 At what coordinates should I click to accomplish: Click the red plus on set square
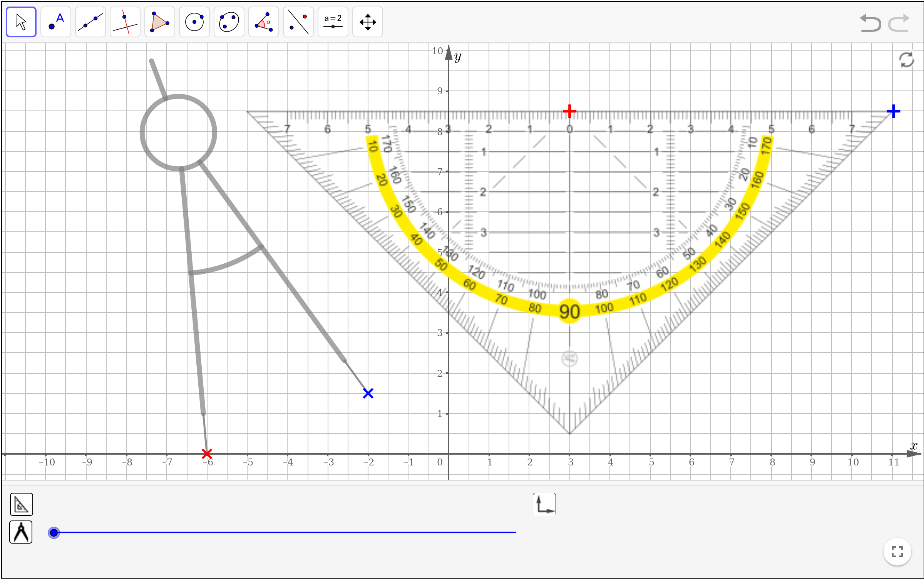(569, 111)
